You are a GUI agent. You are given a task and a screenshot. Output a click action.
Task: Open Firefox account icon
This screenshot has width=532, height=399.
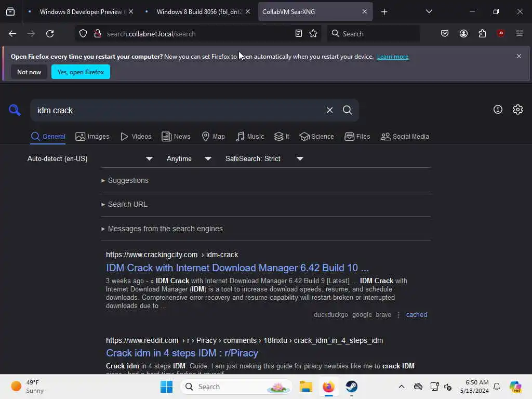click(x=463, y=34)
